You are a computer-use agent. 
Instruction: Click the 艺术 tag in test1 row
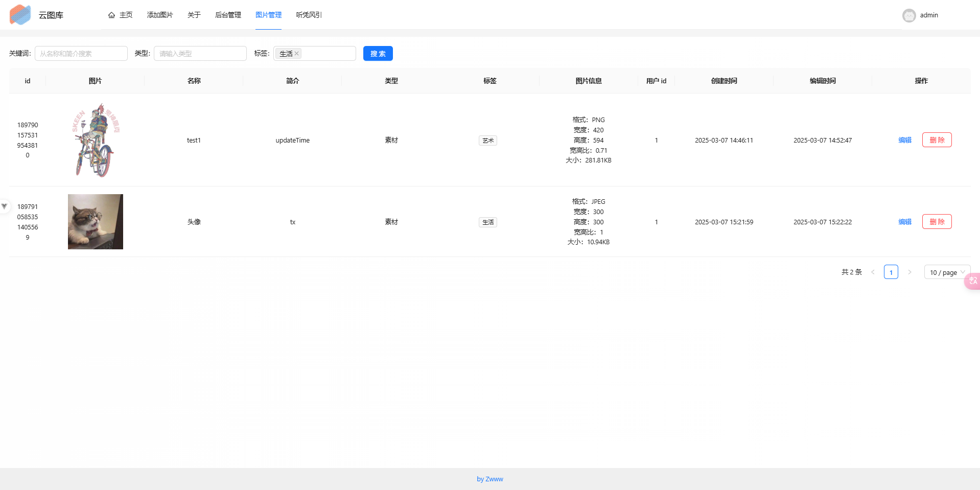[488, 141]
